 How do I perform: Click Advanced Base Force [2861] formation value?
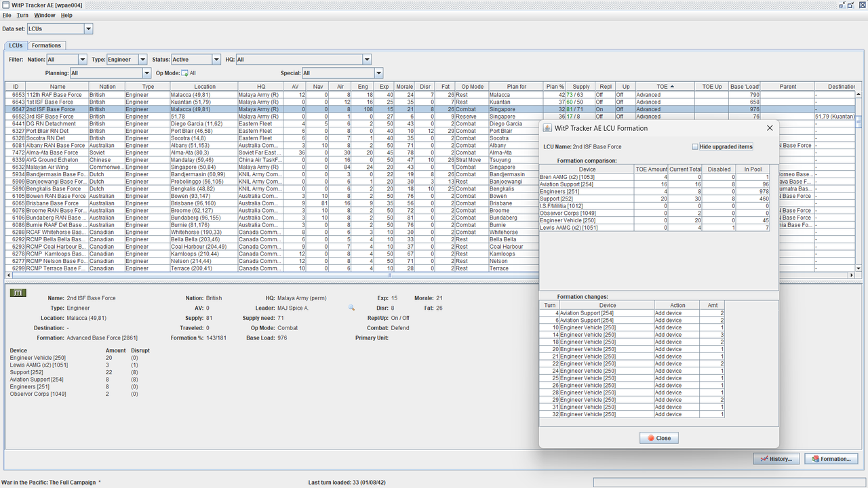coord(102,338)
